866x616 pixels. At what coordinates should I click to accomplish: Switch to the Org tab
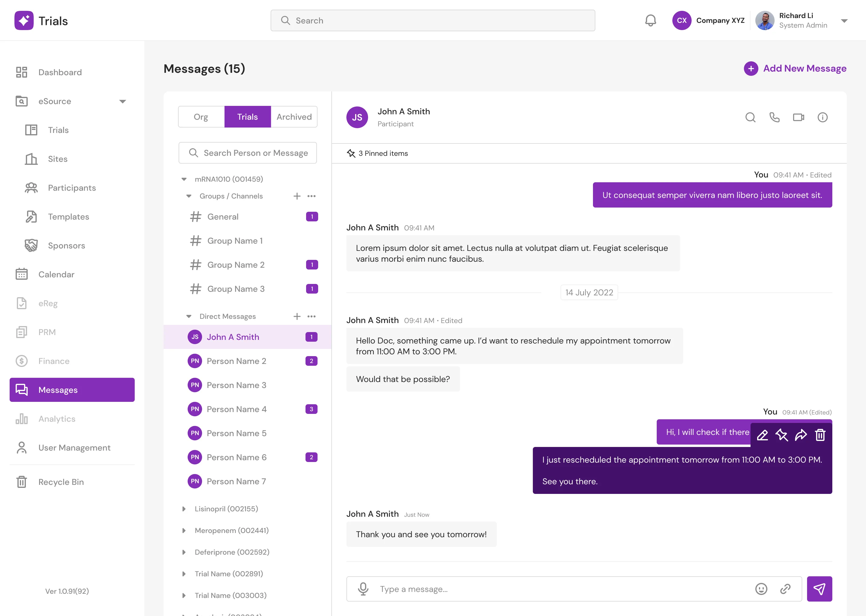tap(201, 117)
